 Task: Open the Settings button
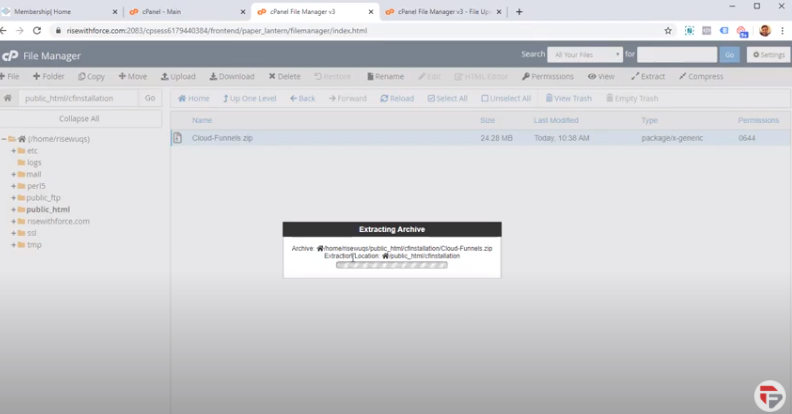[768, 54]
